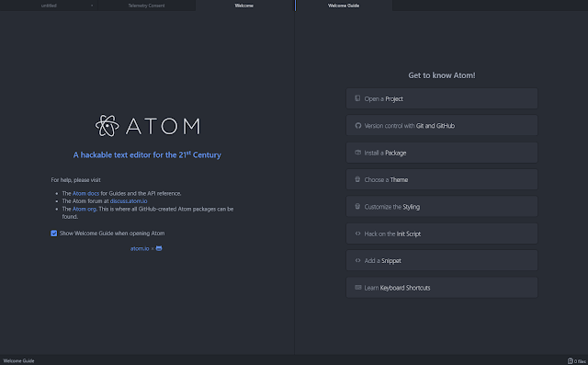Switch to the untitled tab
588x365 pixels.
tap(49, 6)
